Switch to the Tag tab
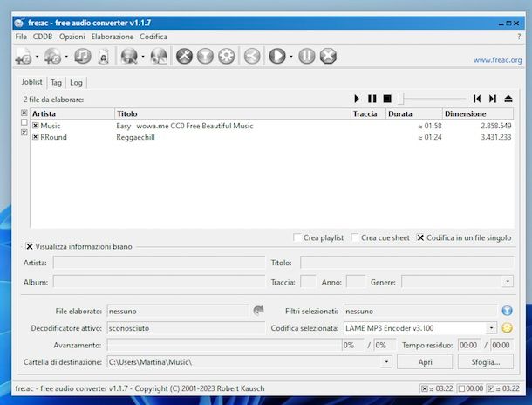This screenshot has width=532, height=405. (x=56, y=83)
